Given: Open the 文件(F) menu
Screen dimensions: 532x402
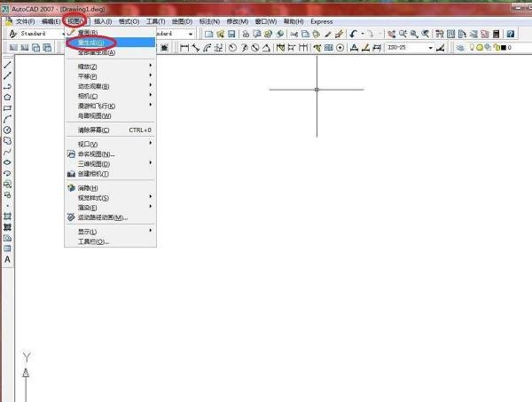Looking at the screenshot, I should coord(25,21).
